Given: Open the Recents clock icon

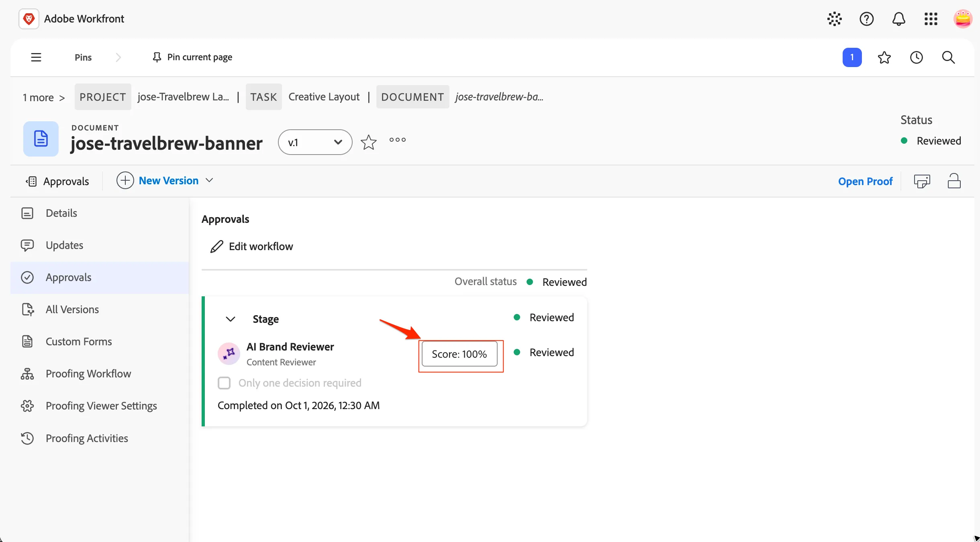Looking at the screenshot, I should tap(917, 57).
